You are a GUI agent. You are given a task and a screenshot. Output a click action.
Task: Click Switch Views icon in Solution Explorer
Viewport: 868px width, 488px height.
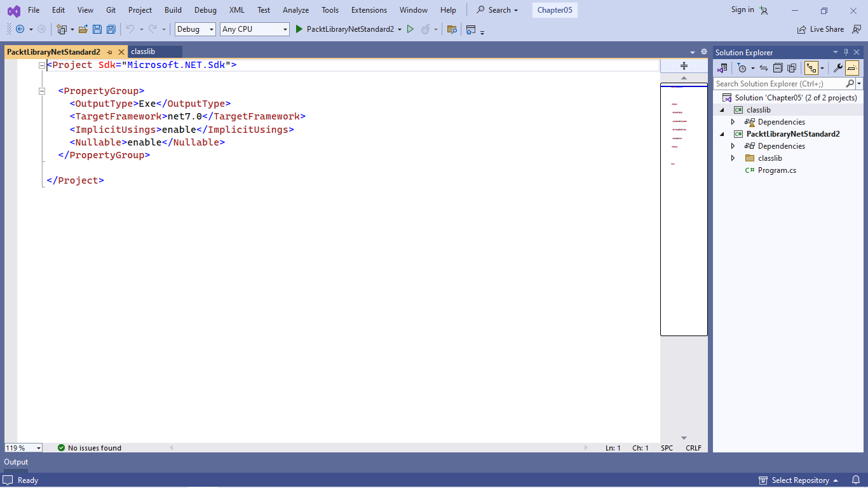tap(722, 68)
